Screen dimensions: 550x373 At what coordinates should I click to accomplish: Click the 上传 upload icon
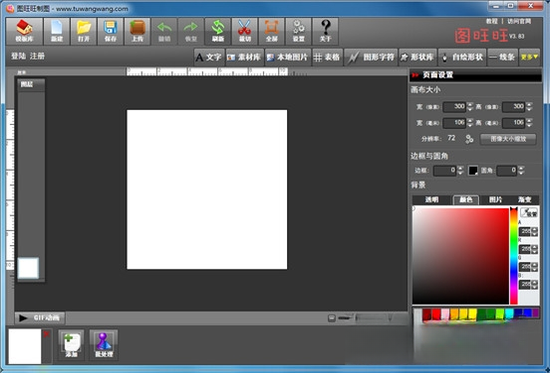(137, 31)
